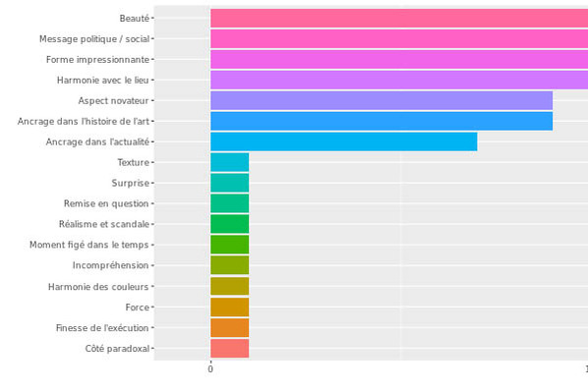Click the Beauté axis label

[x=135, y=19]
